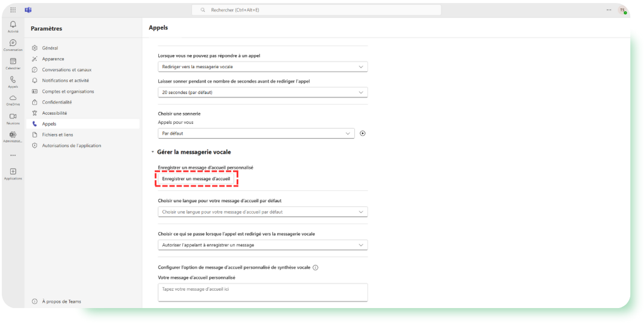644x323 pixels.
Task: Open the Applications plus icon
Action: (13, 171)
